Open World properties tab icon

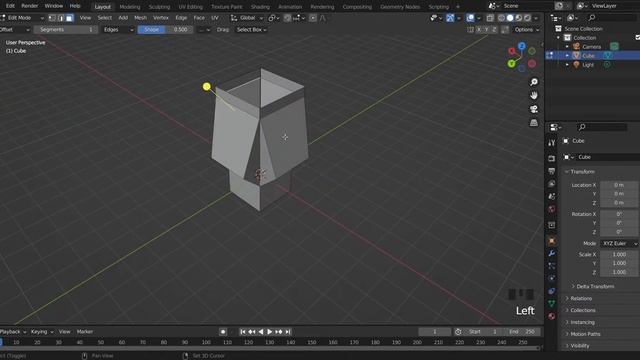[551, 209]
